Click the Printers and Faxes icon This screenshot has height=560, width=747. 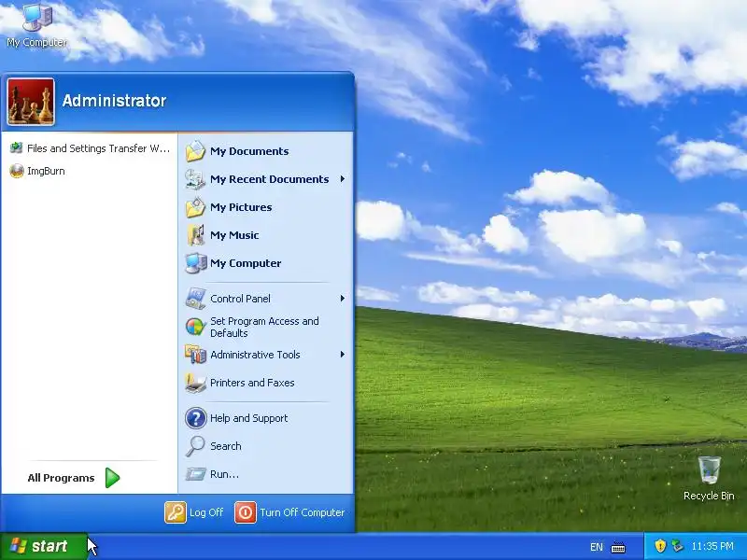click(x=195, y=383)
